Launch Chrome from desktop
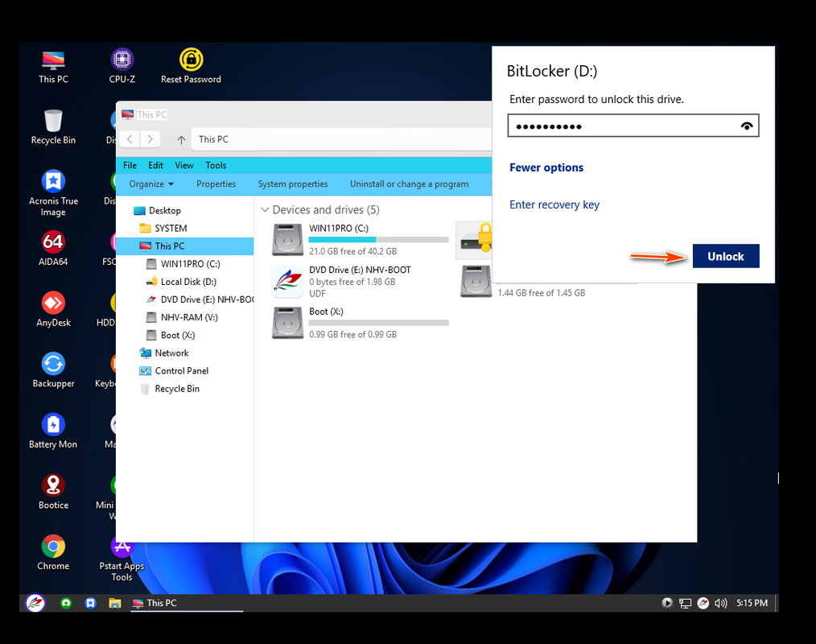The height and width of the screenshot is (644, 816). [x=53, y=553]
